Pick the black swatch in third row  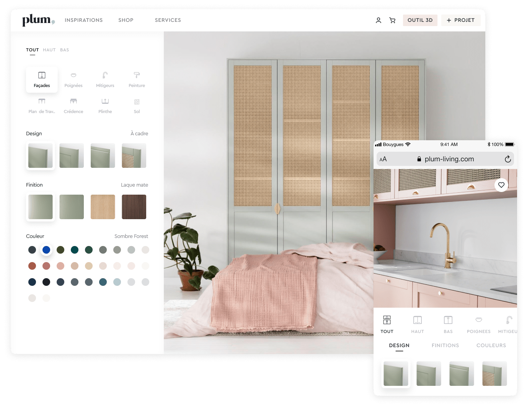click(x=46, y=282)
